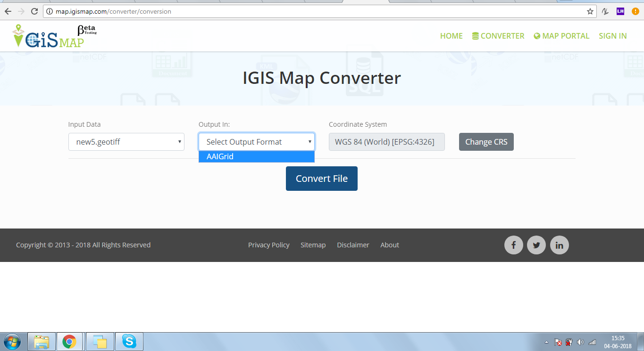The height and width of the screenshot is (351, 644).
Task: Choose AAIGrid output format option
Action: 257,156
